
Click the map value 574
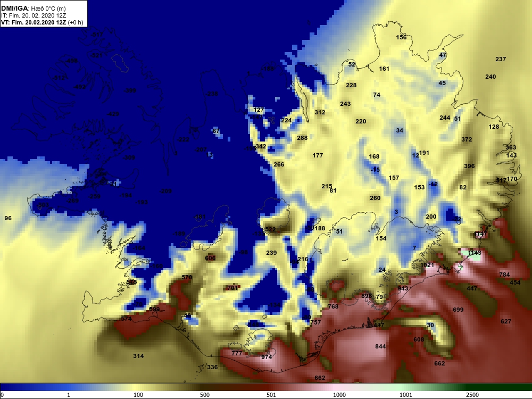tap(126, 319)
